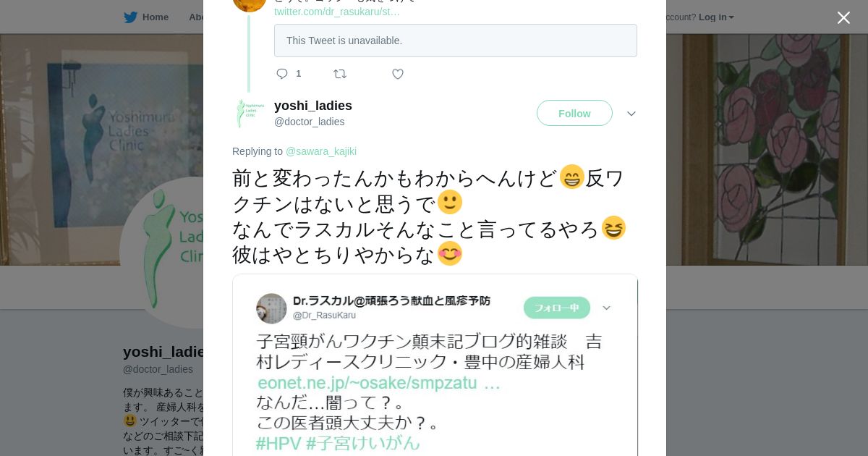
Task: Like the tweet with heart icon
Action: click(398, 74)
